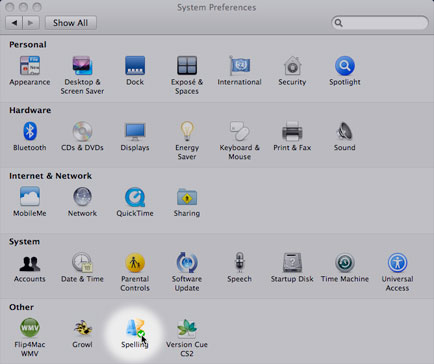
Task: Click the Show All button
Action: tap(71, 23)
